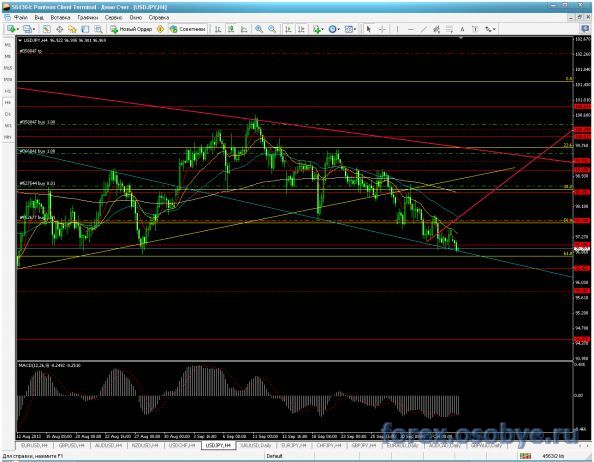Select the Zoom In magnifier icon
The image size is (594, 462).
tap(259, 29)
